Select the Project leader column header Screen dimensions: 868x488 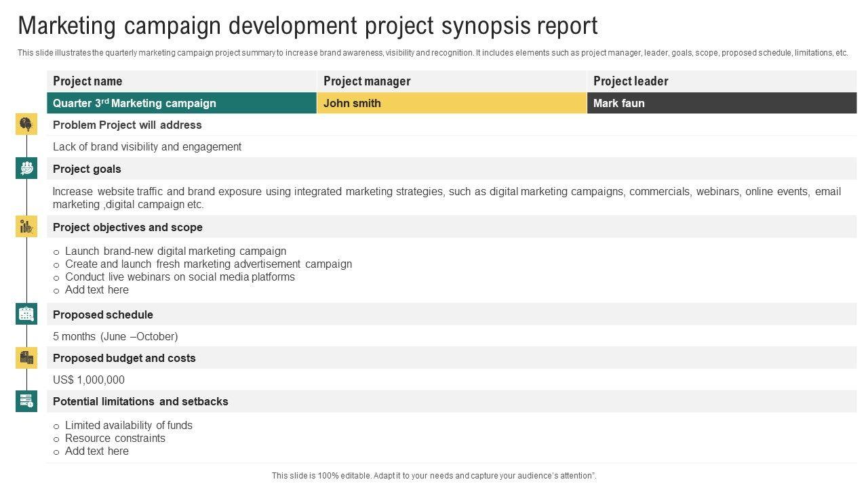(631, 81)
